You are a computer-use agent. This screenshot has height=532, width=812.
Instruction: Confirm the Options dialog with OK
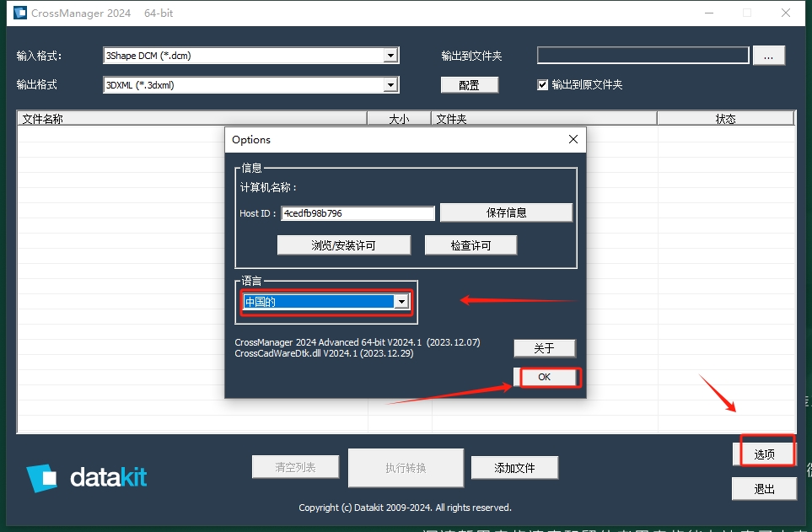[x=544, y=377]
